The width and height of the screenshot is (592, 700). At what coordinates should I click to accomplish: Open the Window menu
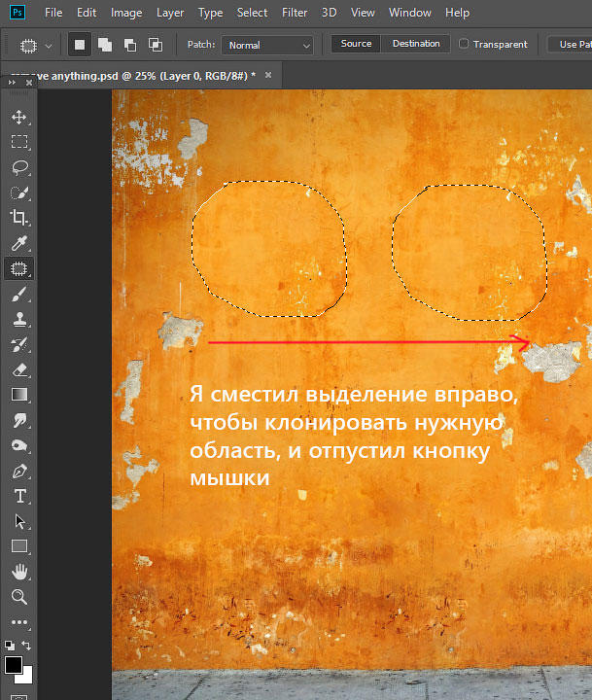pyautogui.click(x=410, y=13)
